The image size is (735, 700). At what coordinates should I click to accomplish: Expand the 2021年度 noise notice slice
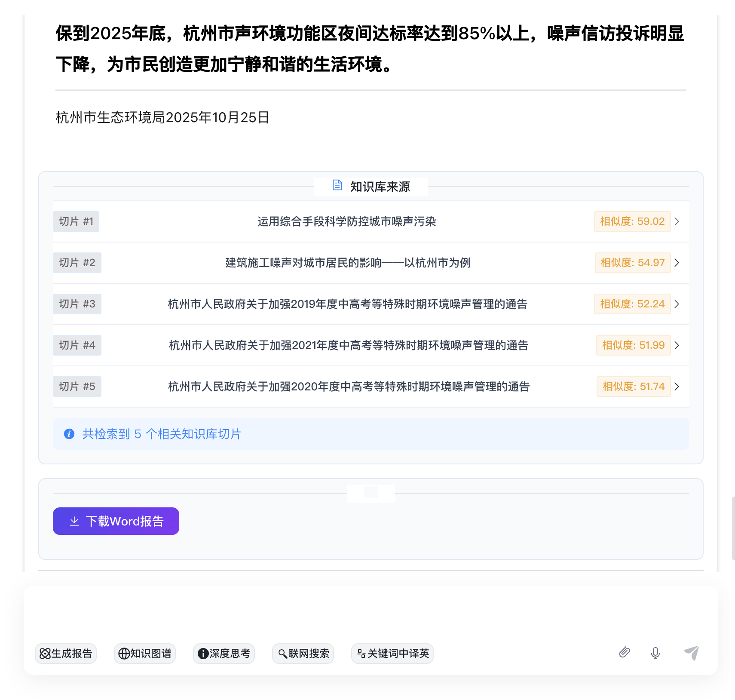point(677,345)
